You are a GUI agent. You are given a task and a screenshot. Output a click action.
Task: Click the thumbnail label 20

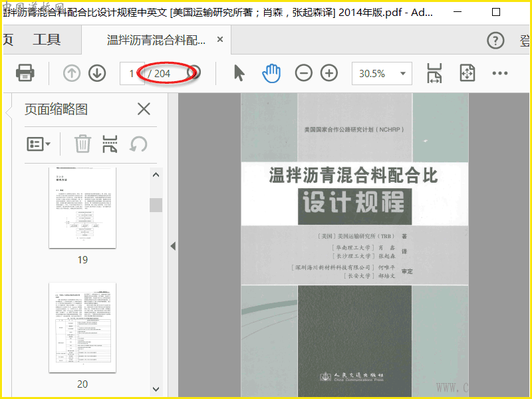point(82,384)
